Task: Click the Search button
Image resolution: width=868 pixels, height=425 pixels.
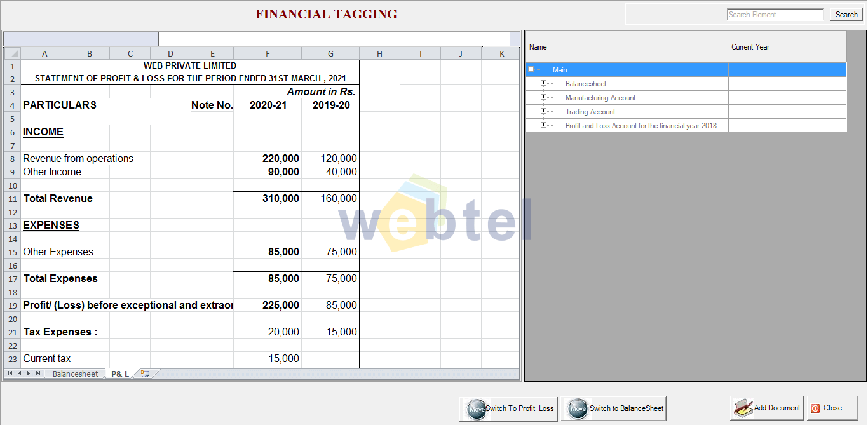Action: (x=846, y=15)
